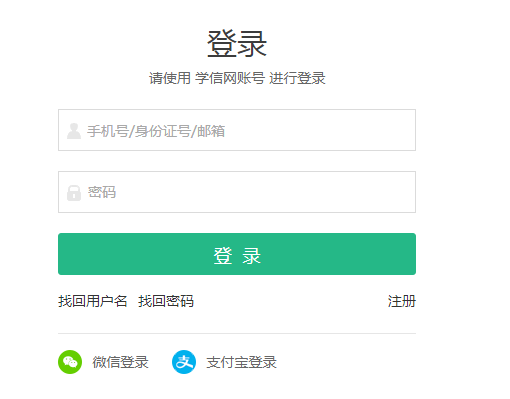Click the 请使用 text in the subtitle
Image resolution: width=510 pixels, height=399 pixels.
tap(170, 78)
